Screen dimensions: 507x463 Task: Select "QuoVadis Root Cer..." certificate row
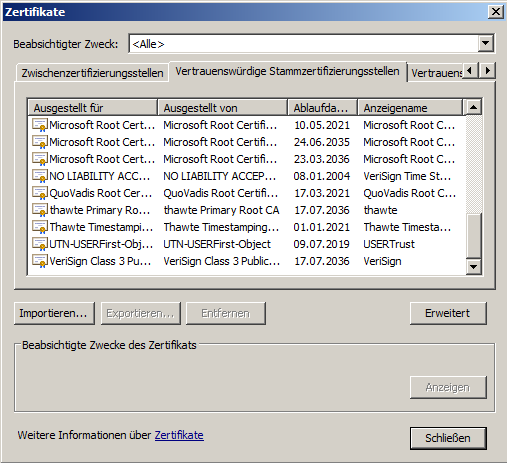pos(247,193)
